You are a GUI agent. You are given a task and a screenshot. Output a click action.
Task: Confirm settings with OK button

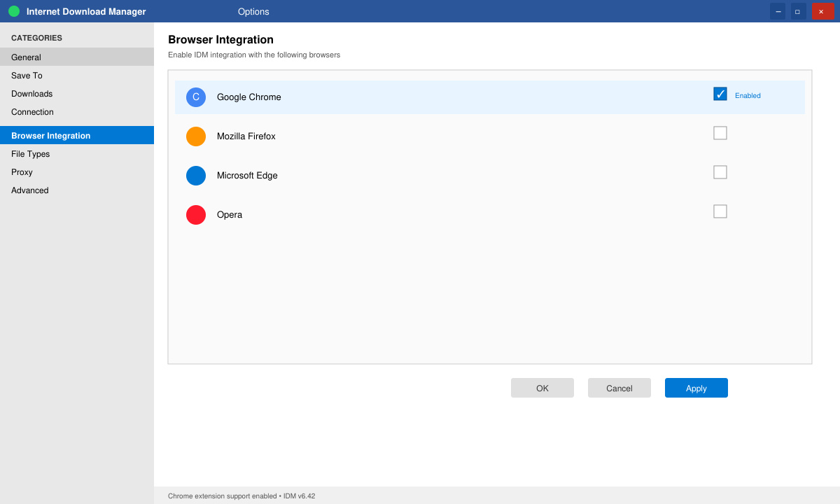pos(542,388)
